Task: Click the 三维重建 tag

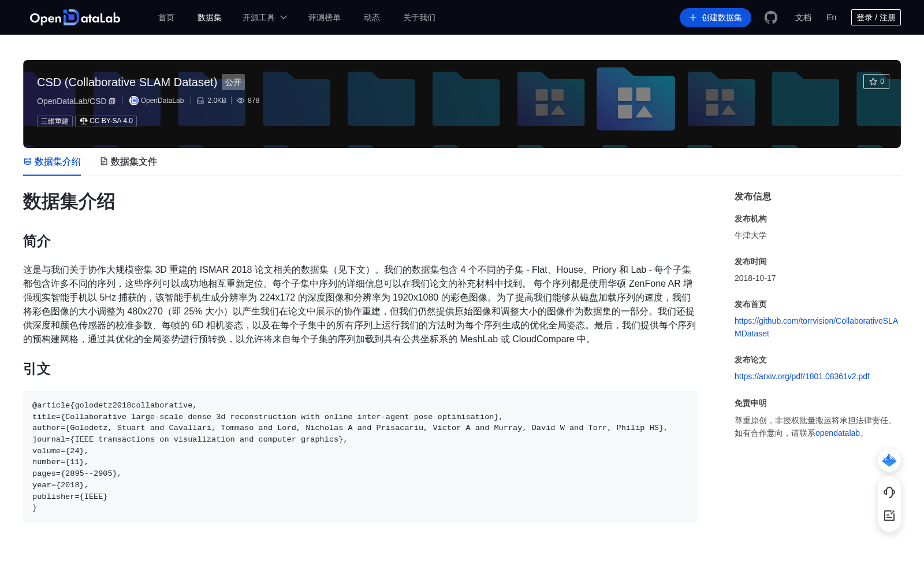Action: pos(55,121)
